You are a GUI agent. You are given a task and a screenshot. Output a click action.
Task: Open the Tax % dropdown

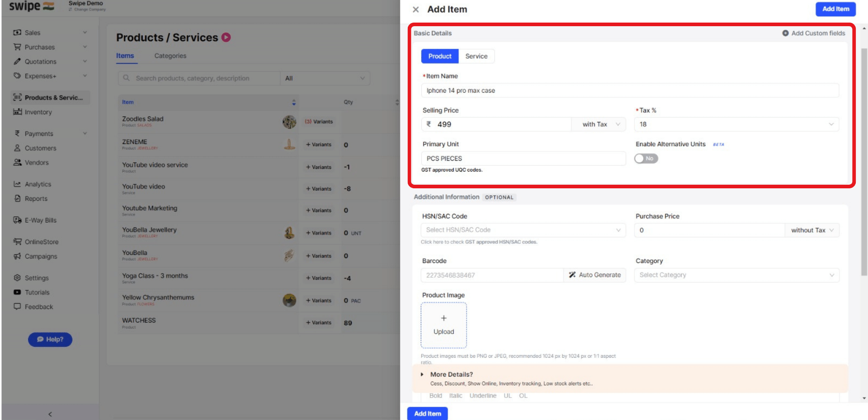click(736, 124)
